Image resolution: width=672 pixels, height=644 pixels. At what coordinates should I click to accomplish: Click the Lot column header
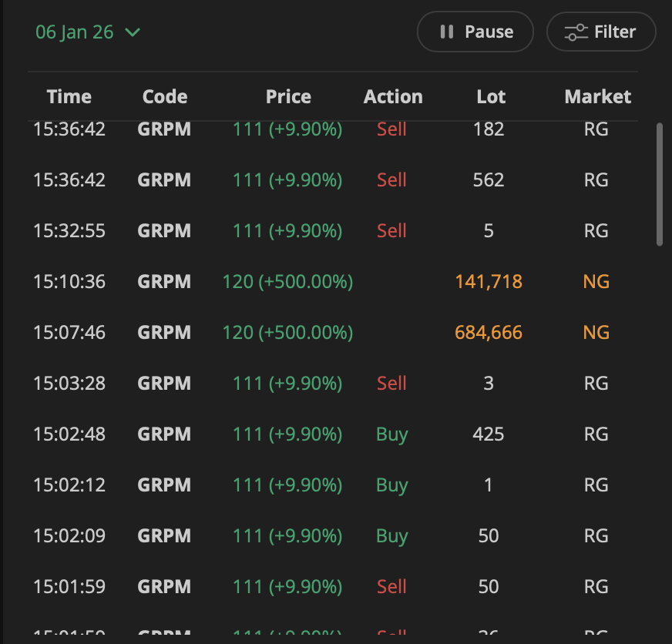pyautogui.click(x=491, y=96)
